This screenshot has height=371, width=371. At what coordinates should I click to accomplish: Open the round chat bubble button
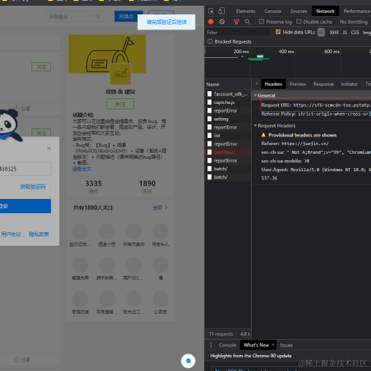[x=188, y=361]
